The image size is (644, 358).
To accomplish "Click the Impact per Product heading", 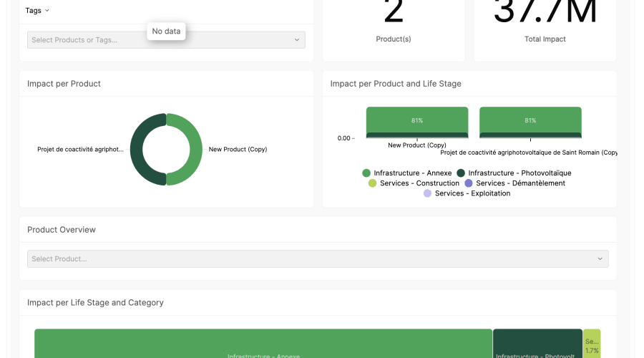I will point(64,84).
